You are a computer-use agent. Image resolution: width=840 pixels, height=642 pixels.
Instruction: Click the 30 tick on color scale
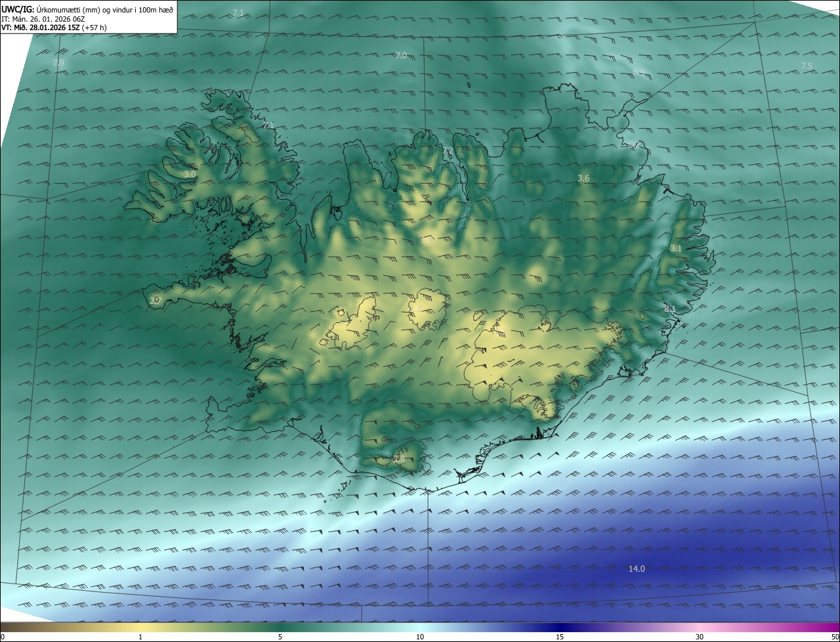click(x=700, y=637)
